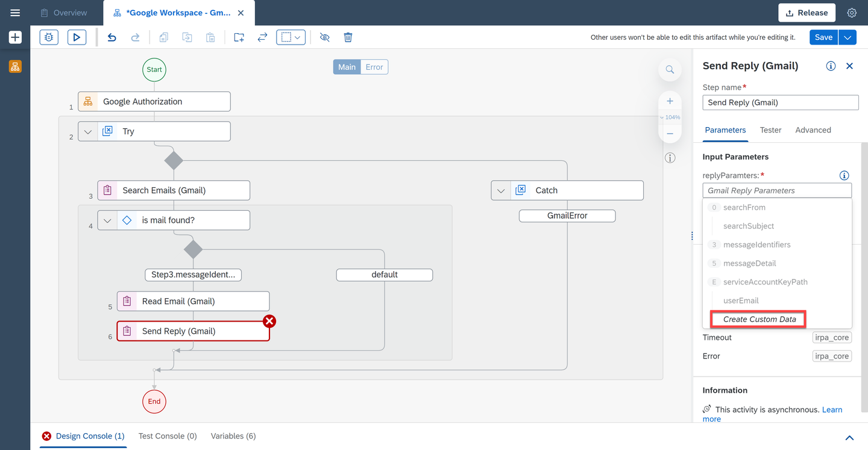Image resolution: width=868 pixels, height=450 pixels.
Task: Collapse the Catch block chevron
Action: (x=501, y=190)
